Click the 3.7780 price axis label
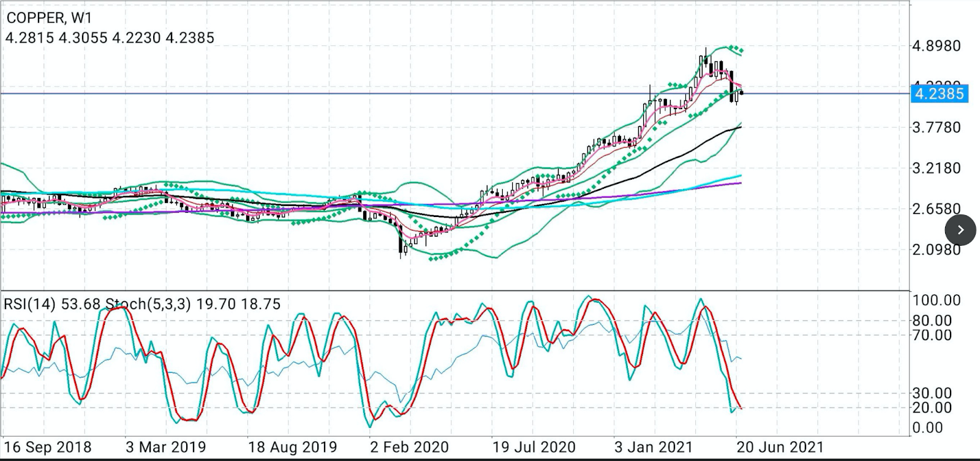 pyautogui.click(x=937, y=128)
